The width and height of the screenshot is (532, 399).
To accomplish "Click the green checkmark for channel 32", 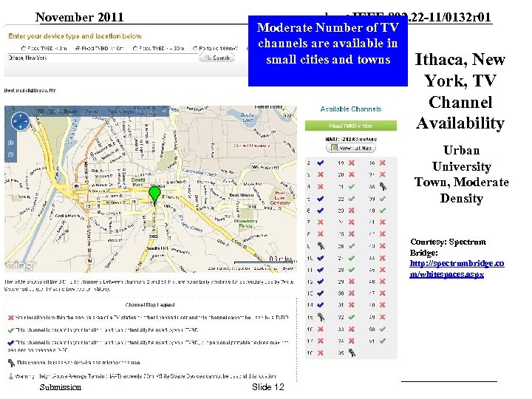I will click(x=352, y=317).
